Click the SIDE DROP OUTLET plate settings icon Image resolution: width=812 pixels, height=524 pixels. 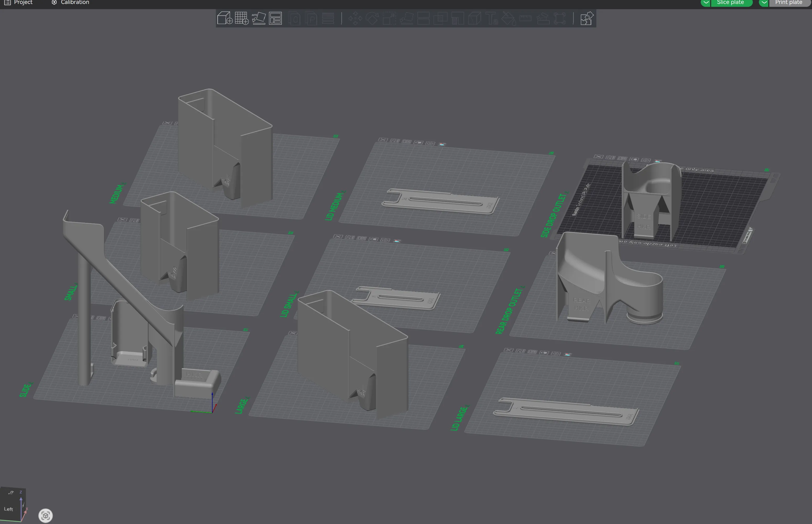646,160
